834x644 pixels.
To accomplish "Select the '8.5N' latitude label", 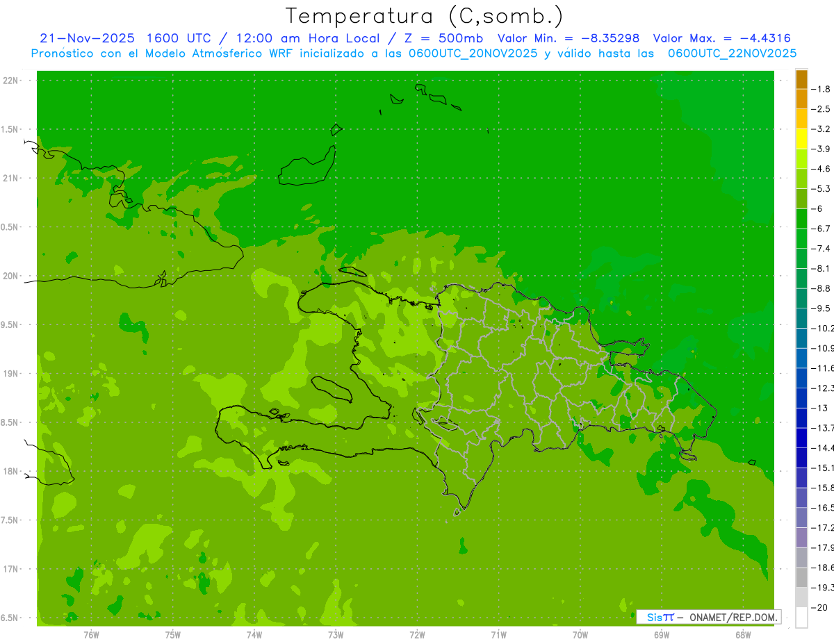I will 10,422.
